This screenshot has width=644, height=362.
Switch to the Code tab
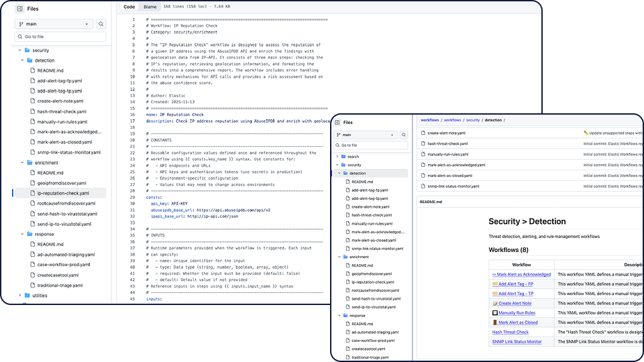pyautogui.click(x=129, y=7)
